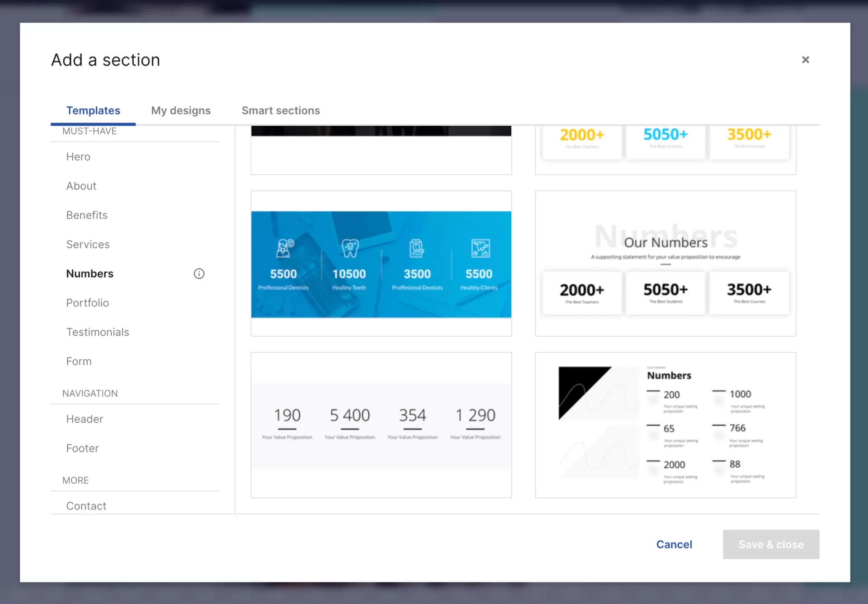The image size is (868, 604).
Task: Open the About section templates
Action: click(81, 185)
